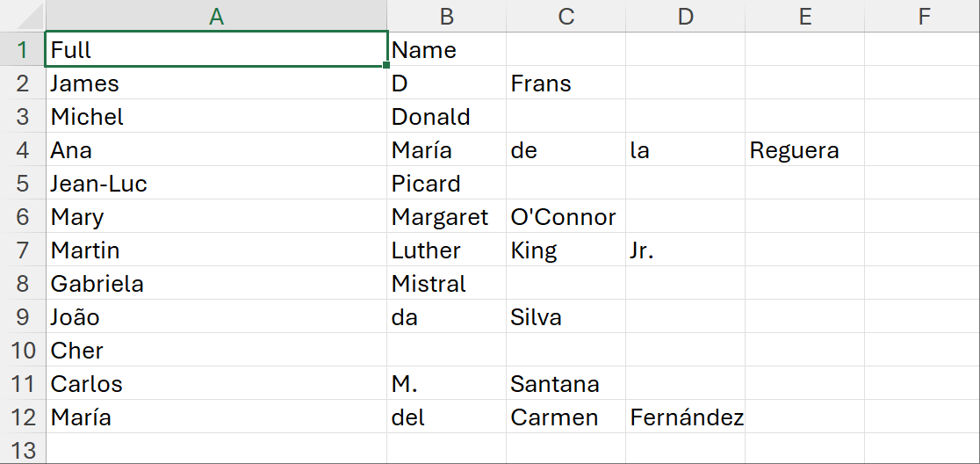
Task: Select row 1 header
Action: click(x=23, y=50)
